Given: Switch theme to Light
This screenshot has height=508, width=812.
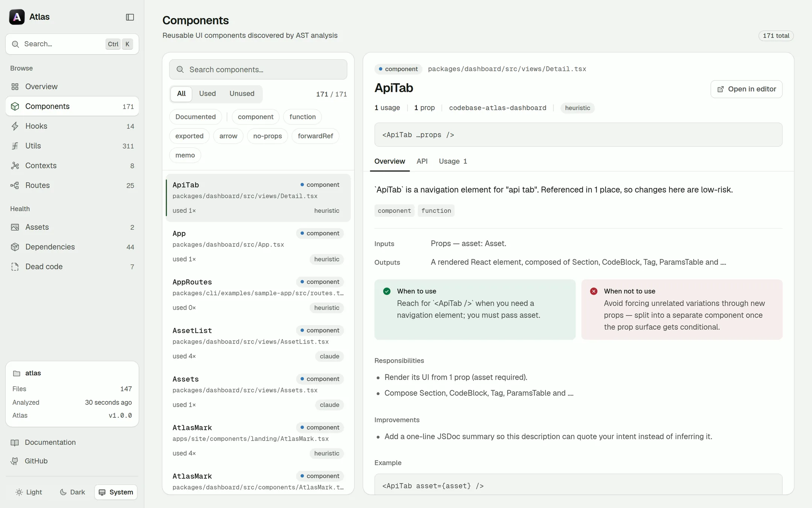Looking at the screenshot, I should tap(29, 492).
